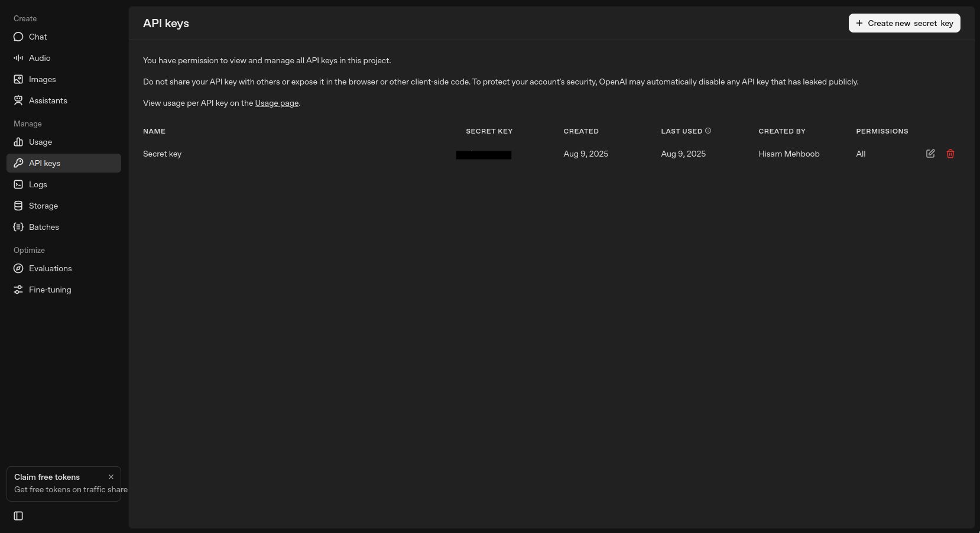Image resolution: width=980 pixels, height=533 pixels.
Task: Open the Logs section
Action: 37,184
